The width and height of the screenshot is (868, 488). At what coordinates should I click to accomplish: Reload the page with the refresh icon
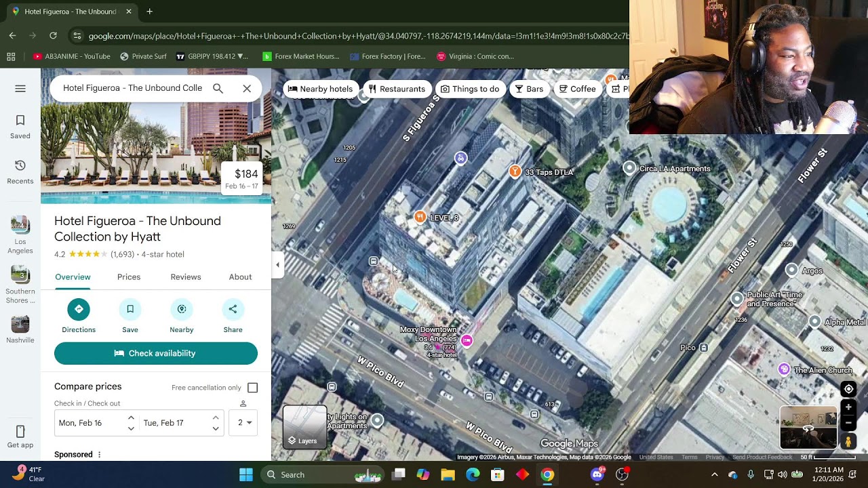click(53, 35)
